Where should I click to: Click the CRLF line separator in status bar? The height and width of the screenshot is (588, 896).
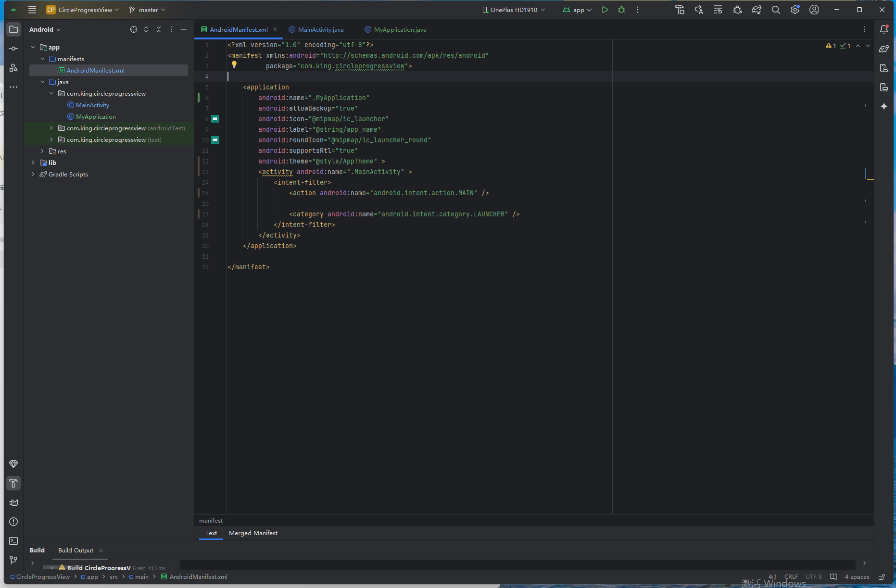click(x=791, y=577)
